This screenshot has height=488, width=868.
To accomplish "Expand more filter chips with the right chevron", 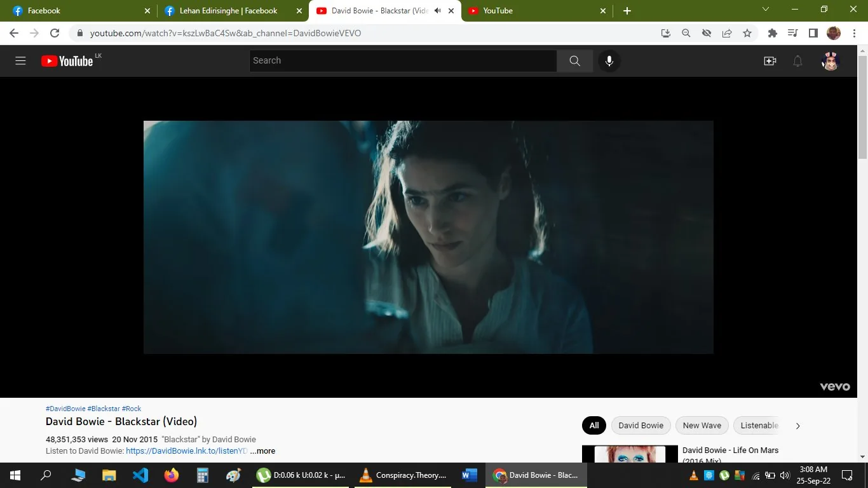I will (x=797, y=425).
